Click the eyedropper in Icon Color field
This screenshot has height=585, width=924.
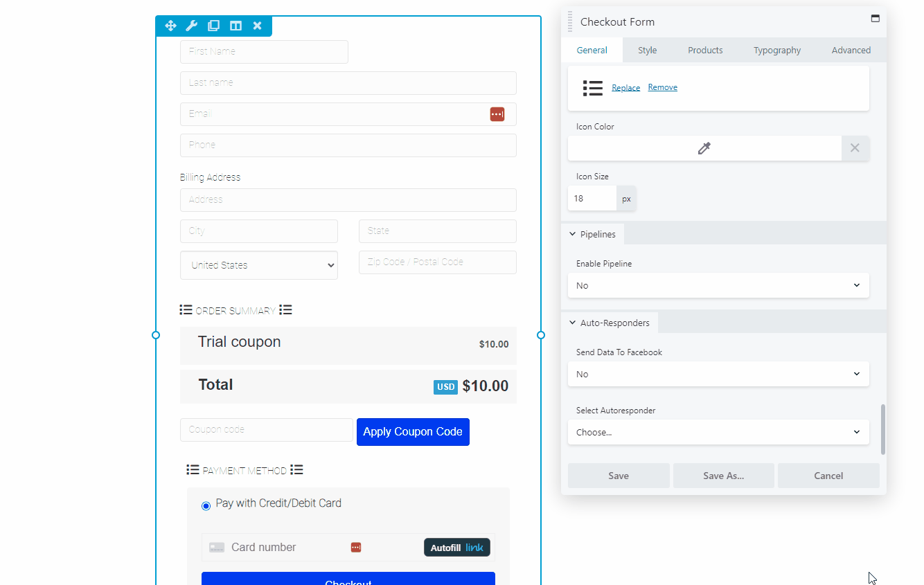tap(704, 148)
